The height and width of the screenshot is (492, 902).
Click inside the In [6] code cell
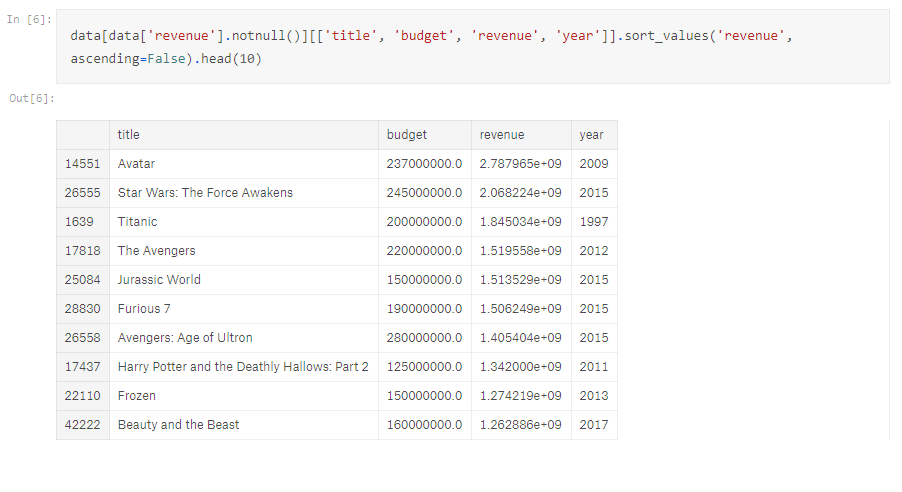coord(473,47)
